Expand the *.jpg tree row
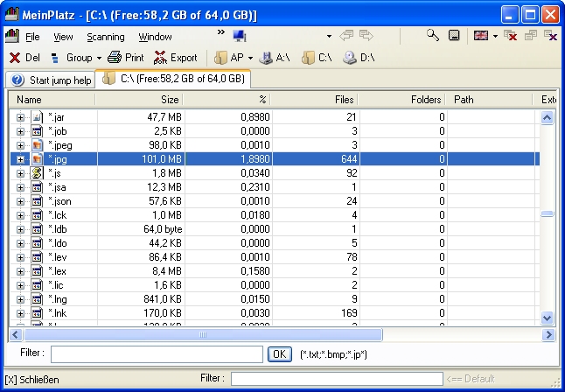This screenshot has height=392, width=565. tap(20, 159)
